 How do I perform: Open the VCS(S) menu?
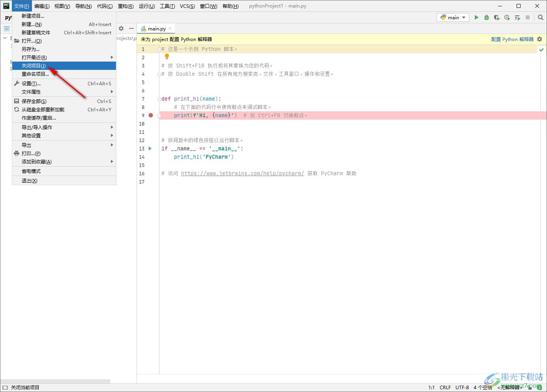point(187,6)
